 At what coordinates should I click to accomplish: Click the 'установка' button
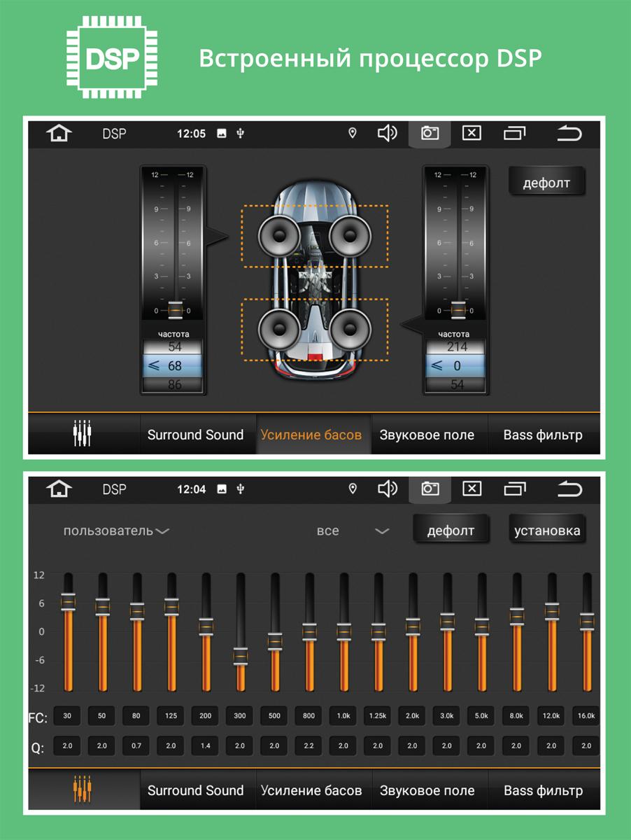(x=547, y=531)
